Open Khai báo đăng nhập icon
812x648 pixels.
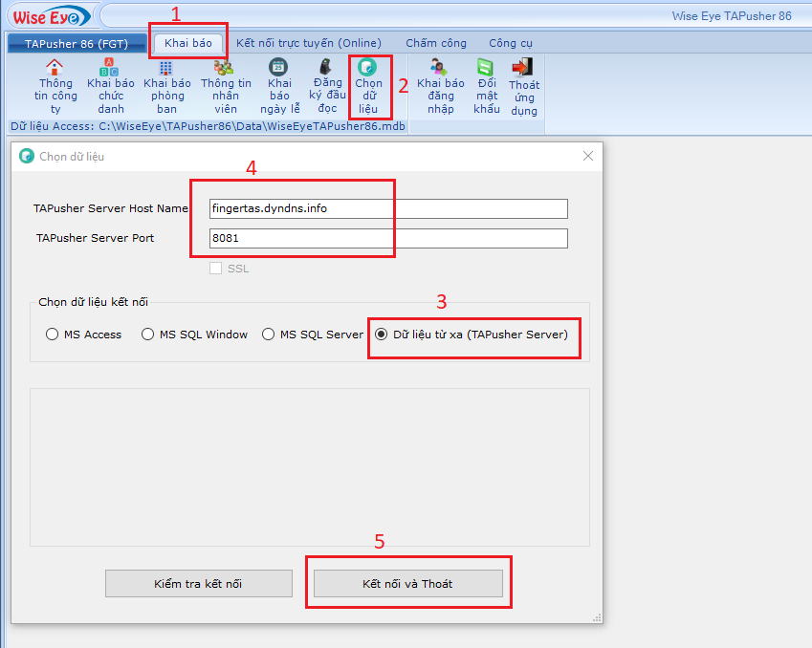tap(440, 67)
